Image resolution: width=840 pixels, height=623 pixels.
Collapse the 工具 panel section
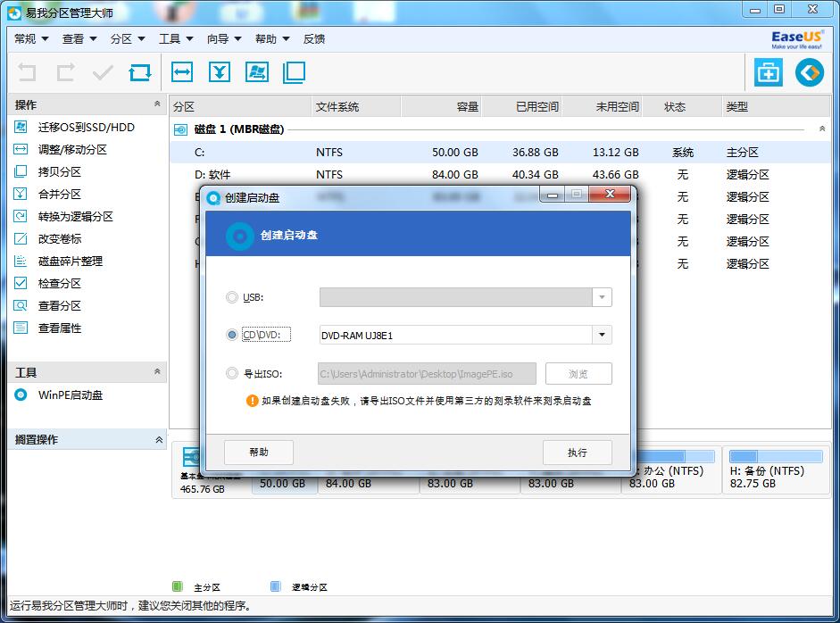click(x=157, y=371)
